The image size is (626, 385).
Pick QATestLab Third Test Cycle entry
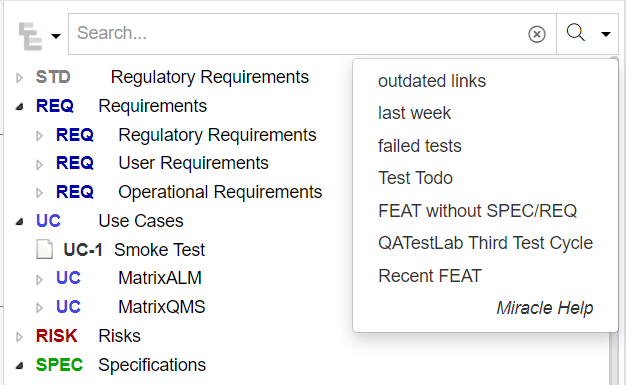pos(485,243)
